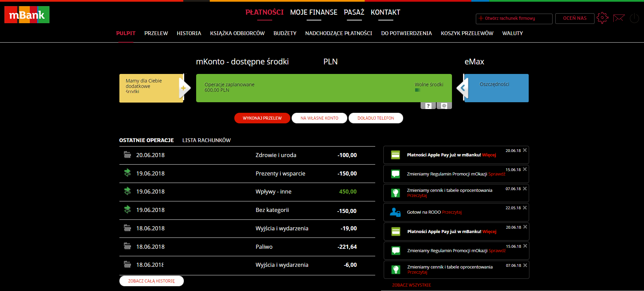The image size is (644, 291).
Task: Click the small gear icon under mKonto panel
Action: 444,106
